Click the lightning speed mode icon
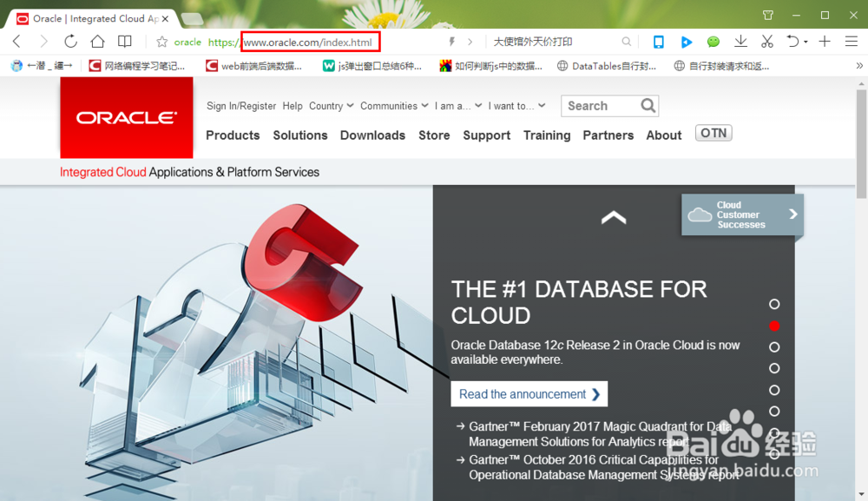 tap(451, 42)
